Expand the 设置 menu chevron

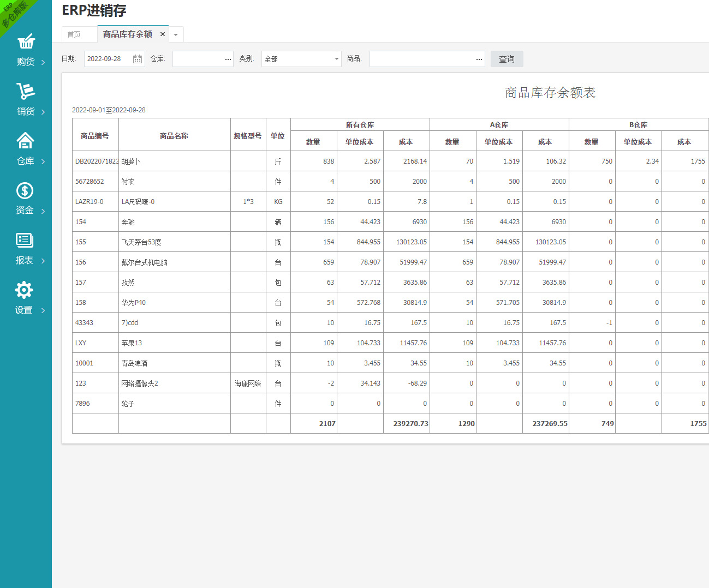pyautogui.click(x=43, y=310)
